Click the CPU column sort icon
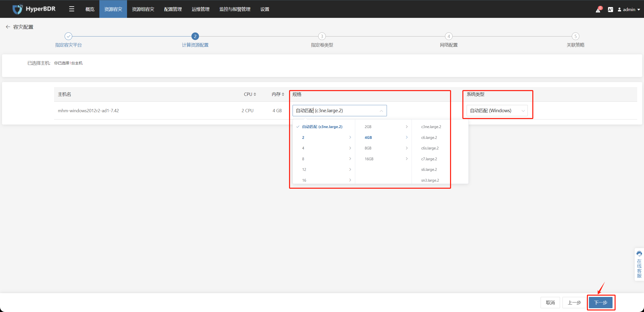The height and width of the screenshot is (312, 644). tap(255, 94)
